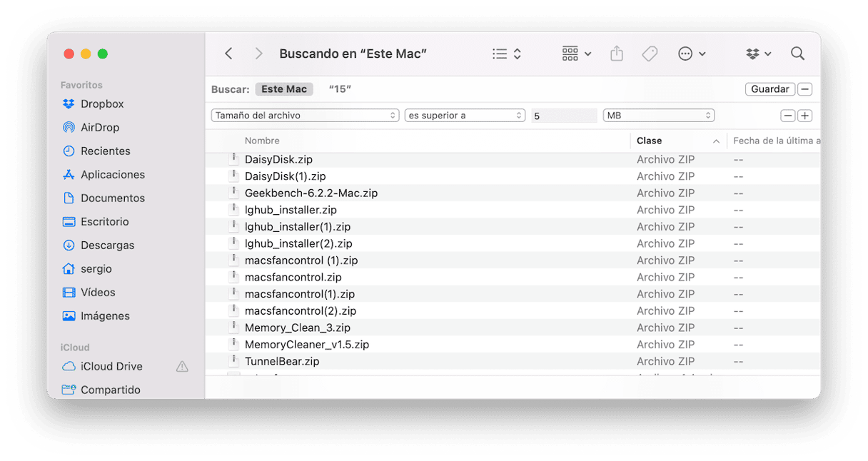Open Aplicaciones in the sidebar
Image resolution: width=868 pixels, height=461 pixels.
(x=113, y=174)
